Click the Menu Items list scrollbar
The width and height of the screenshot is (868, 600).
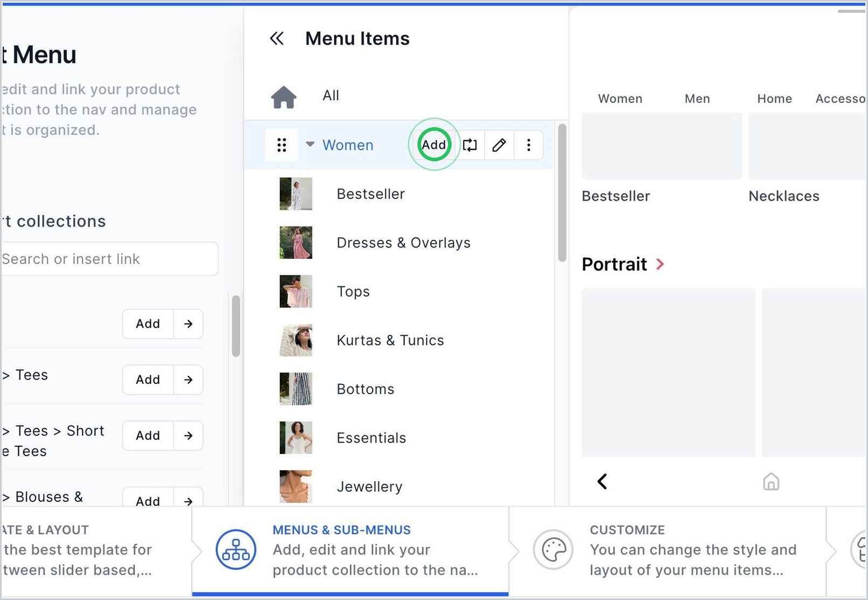(562, 193)
